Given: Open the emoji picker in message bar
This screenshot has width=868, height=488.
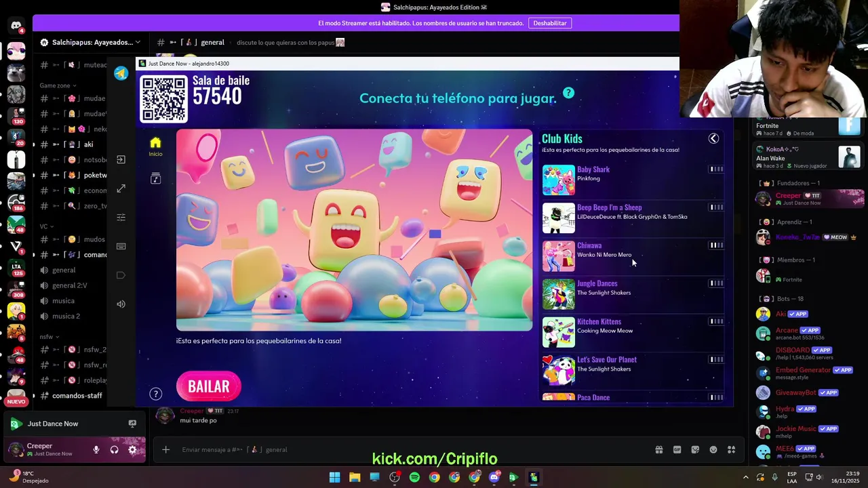Looking at the screenshot, I should coord(713,449).
